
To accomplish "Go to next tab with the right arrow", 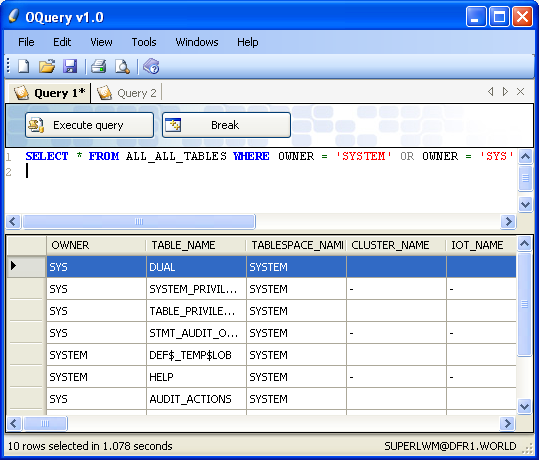I will pos(505,91).
